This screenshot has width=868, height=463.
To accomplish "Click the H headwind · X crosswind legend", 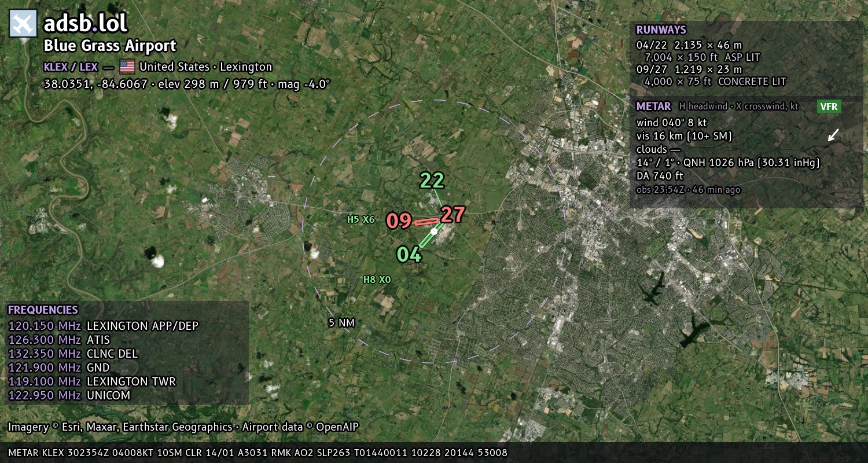I will click(x=738, y=106).
